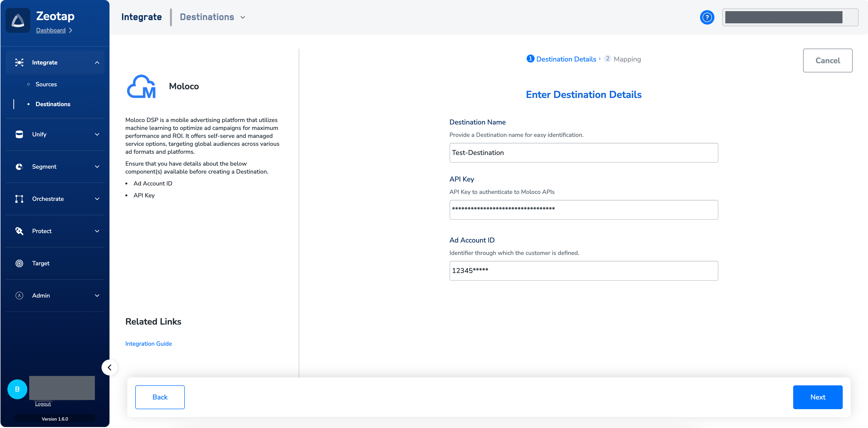The height and width of the screenshot is (428, 868).
Task: Expand the Protect menu chevron
Action: 97,231
